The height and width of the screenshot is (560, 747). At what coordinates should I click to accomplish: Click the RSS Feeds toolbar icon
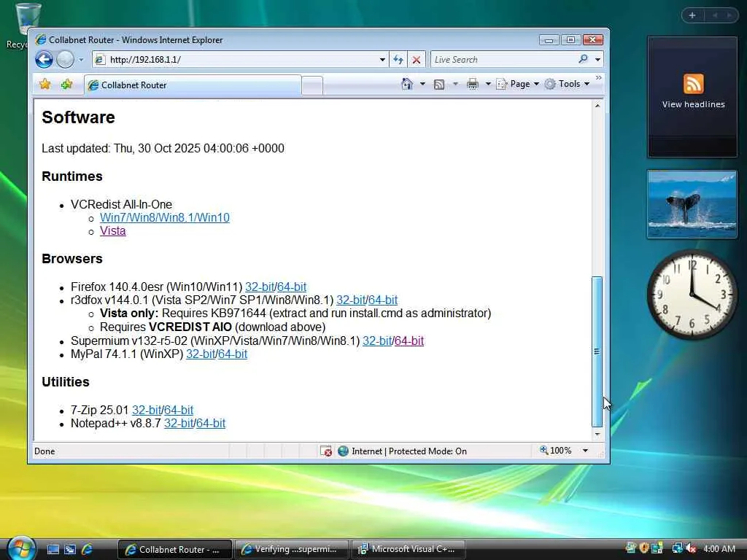[439, 85]
